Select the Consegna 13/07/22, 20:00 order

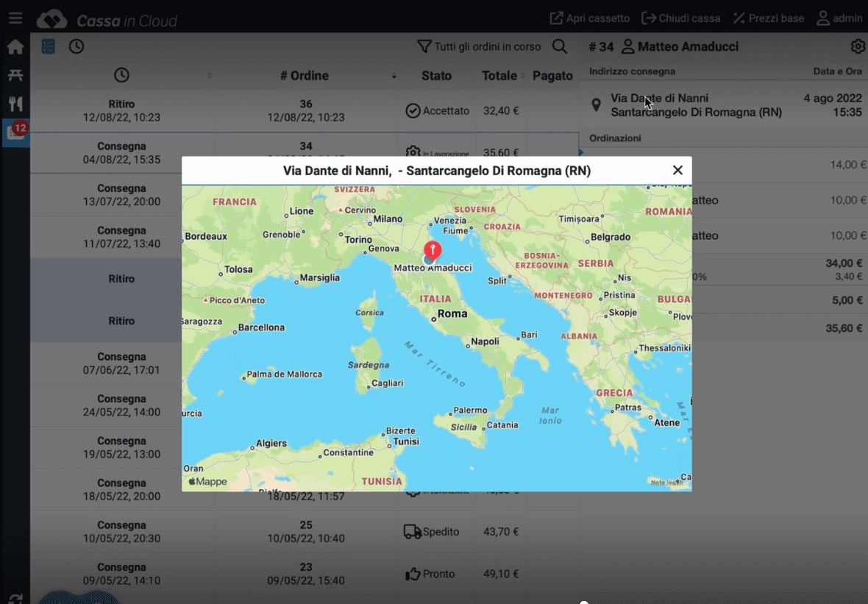pyautogui.click(x=121, y=195)
